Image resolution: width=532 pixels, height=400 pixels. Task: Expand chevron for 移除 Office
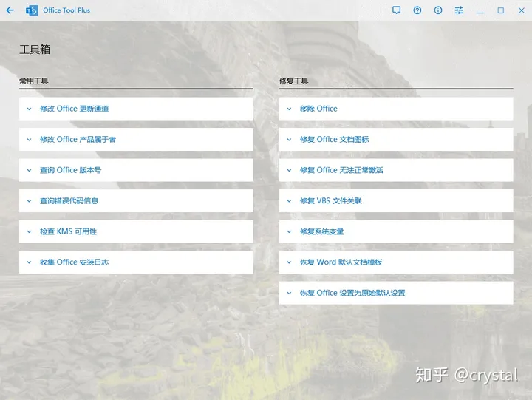tap(289, 109)
